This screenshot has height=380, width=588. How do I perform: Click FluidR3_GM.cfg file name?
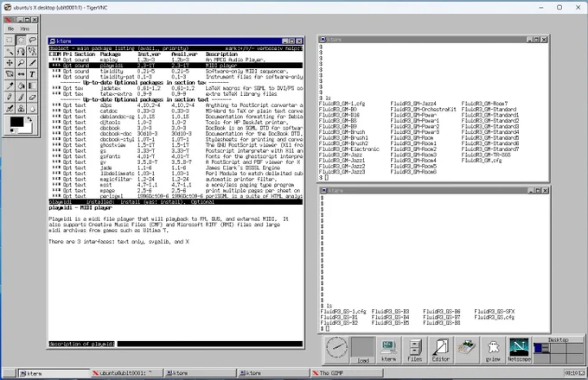pos(481,161)
